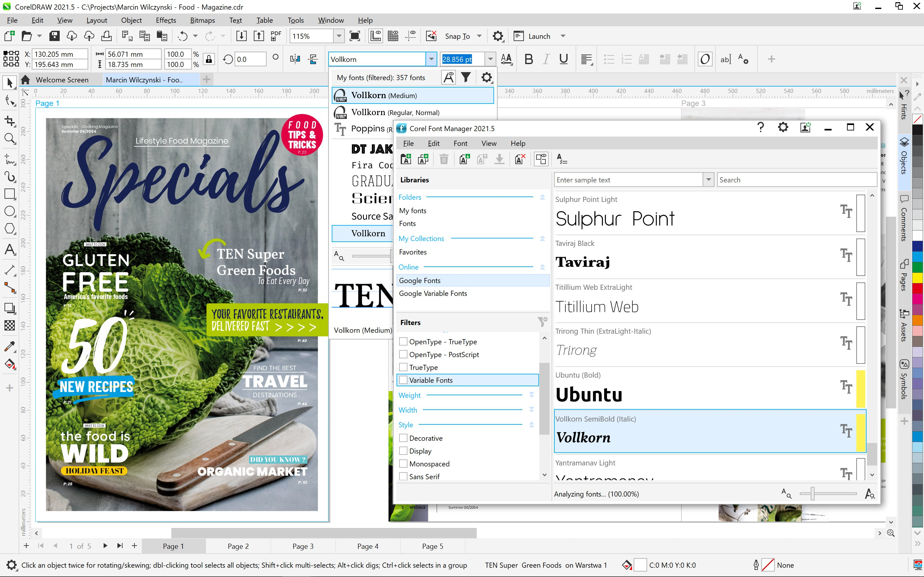Image resolution: width=924 pixels, height=577 pixels.
Task: Open the font name dropdown arrow
Action: (431, 59)
